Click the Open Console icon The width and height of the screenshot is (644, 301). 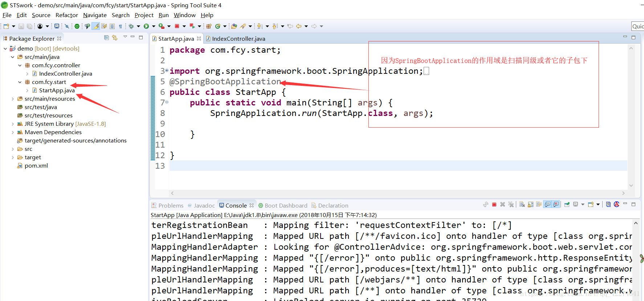coord(591,205)
